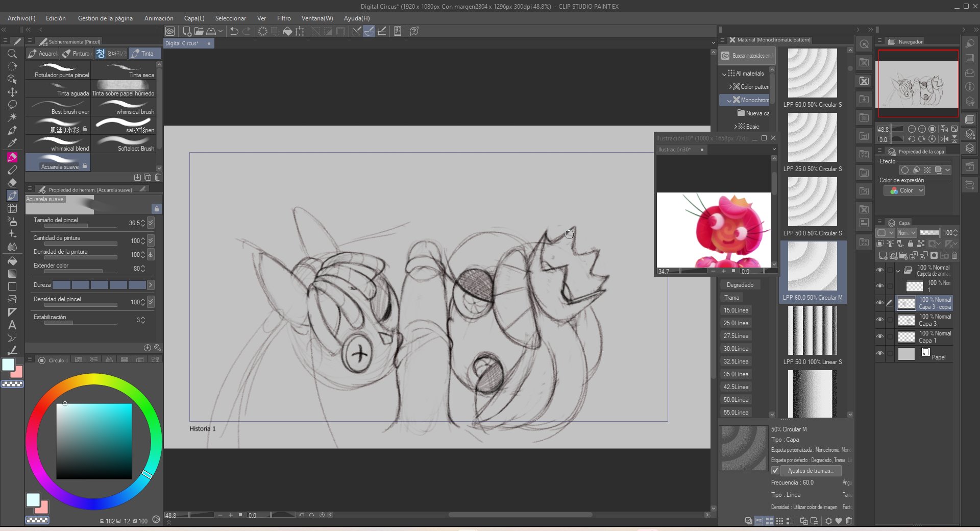This screenshot has height=531, width=980.
Task: Select Degradado tag filter
Action: [x=740, y=285]
